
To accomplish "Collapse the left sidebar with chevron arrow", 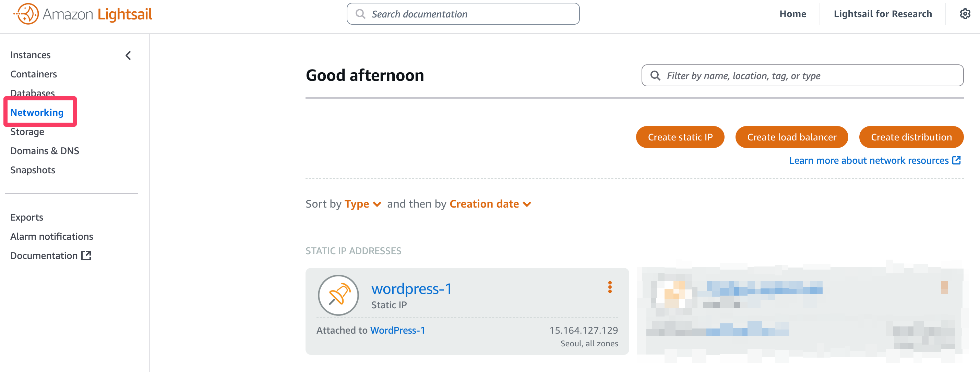I will [x=128, y=55].
